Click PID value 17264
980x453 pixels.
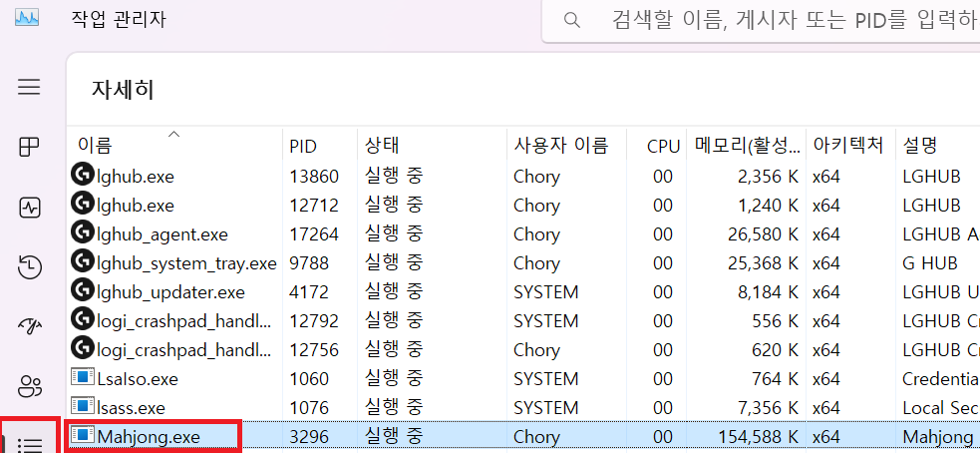[314, 234]
